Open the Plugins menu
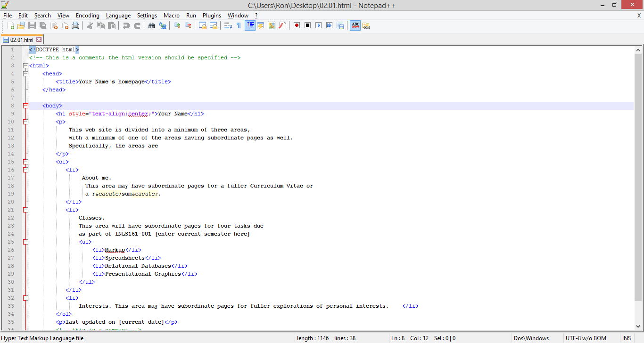This screenshot has height=343, width=644. [x=212, y=16]
